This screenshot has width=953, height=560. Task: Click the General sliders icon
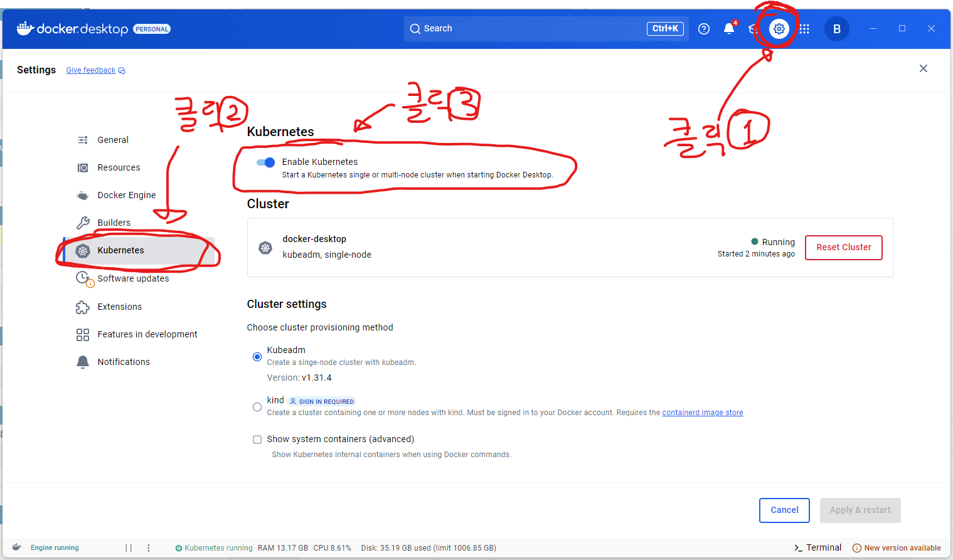point(83,140)
